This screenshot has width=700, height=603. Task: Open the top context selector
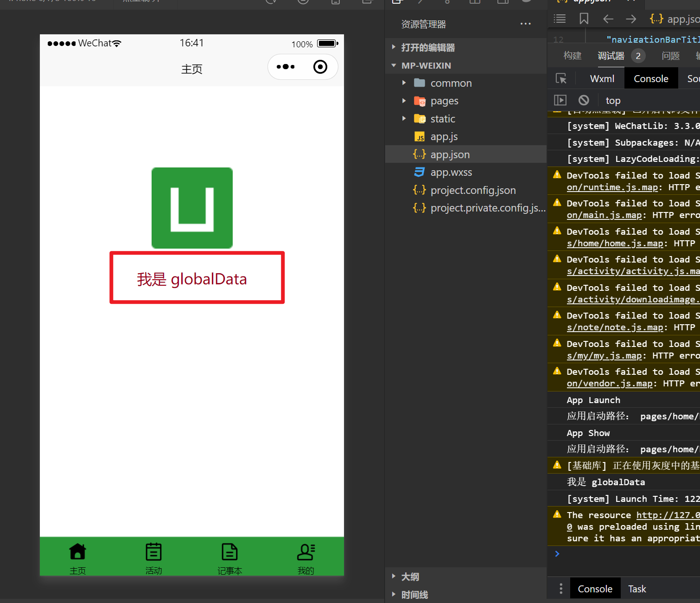[613, 101]
